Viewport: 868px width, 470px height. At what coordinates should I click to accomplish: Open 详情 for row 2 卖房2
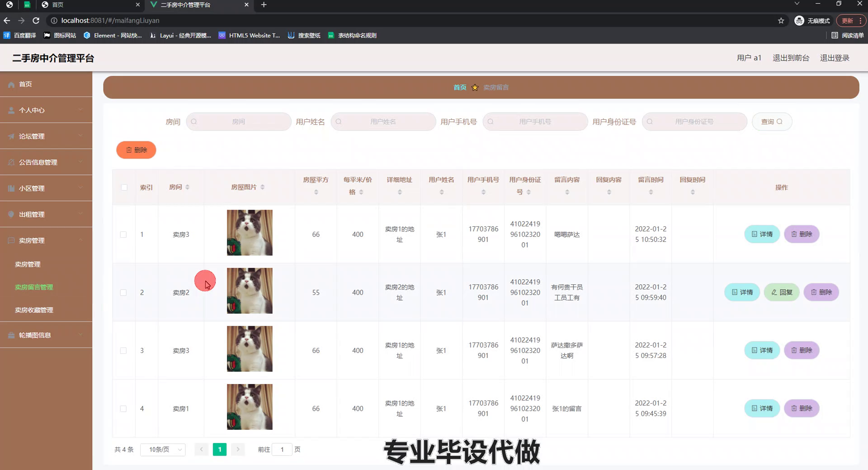pos(742,292)
